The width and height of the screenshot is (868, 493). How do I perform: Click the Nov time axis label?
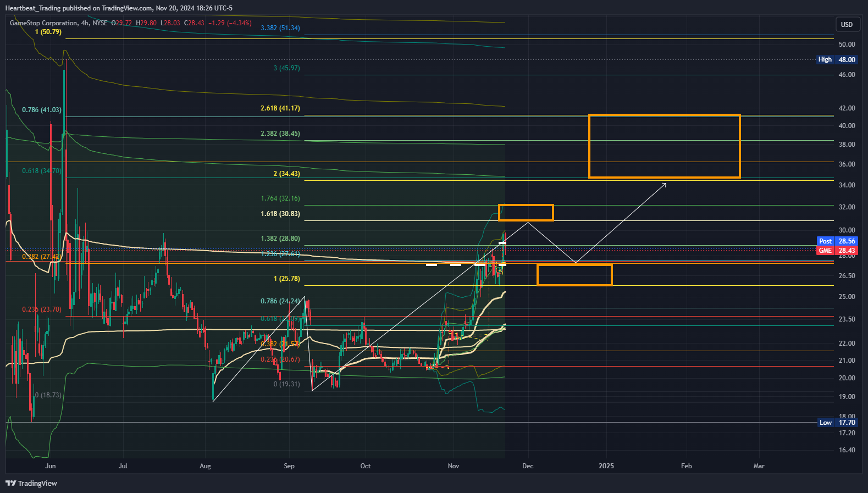(454, 466)
